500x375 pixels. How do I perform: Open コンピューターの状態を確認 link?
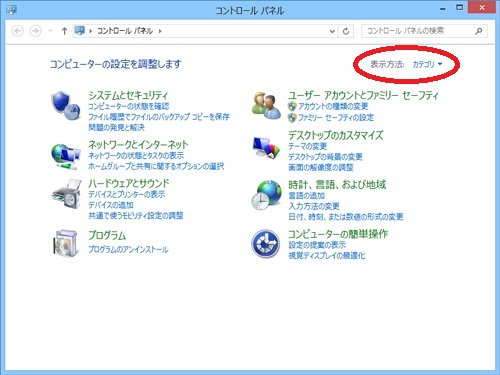129,106
